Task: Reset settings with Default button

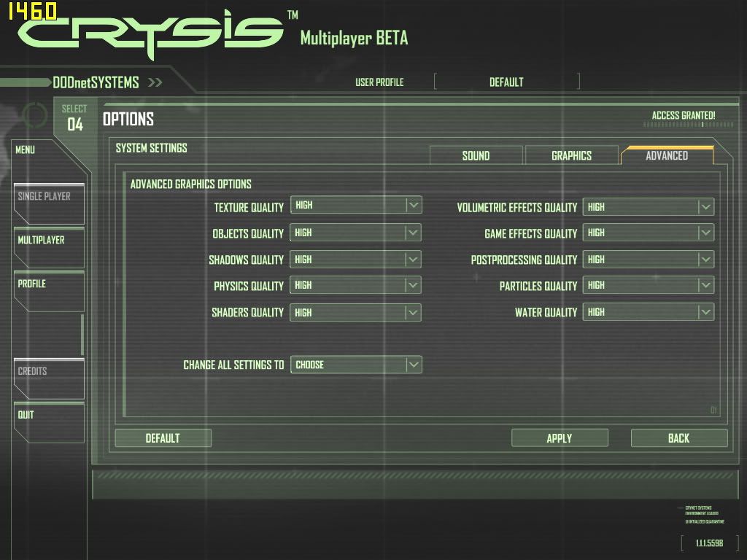Action: [x=163, y=438]
